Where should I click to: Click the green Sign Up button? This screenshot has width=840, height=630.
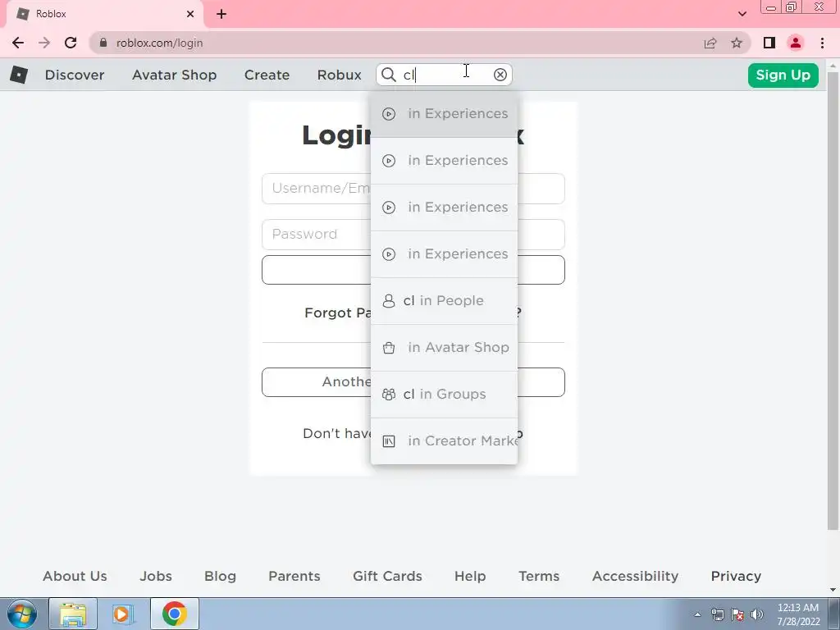783,75
